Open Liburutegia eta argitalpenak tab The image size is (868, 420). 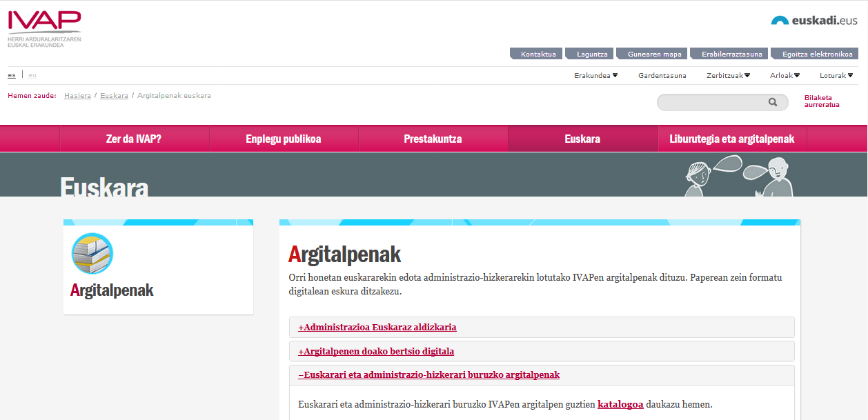[731, 139]
